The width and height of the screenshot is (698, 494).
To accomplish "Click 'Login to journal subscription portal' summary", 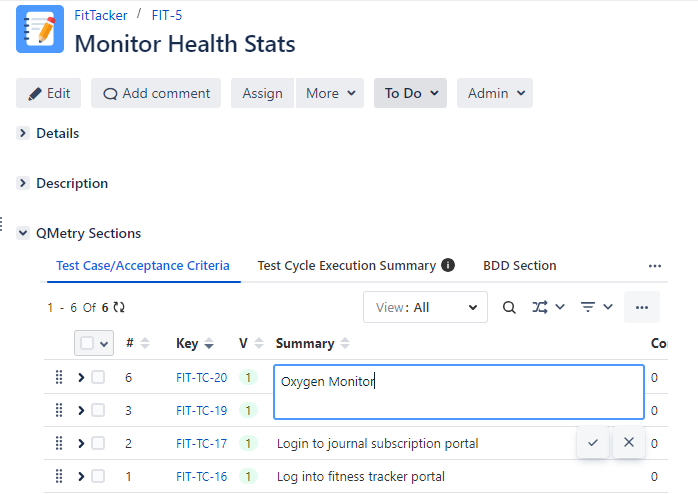I will 377,443.
